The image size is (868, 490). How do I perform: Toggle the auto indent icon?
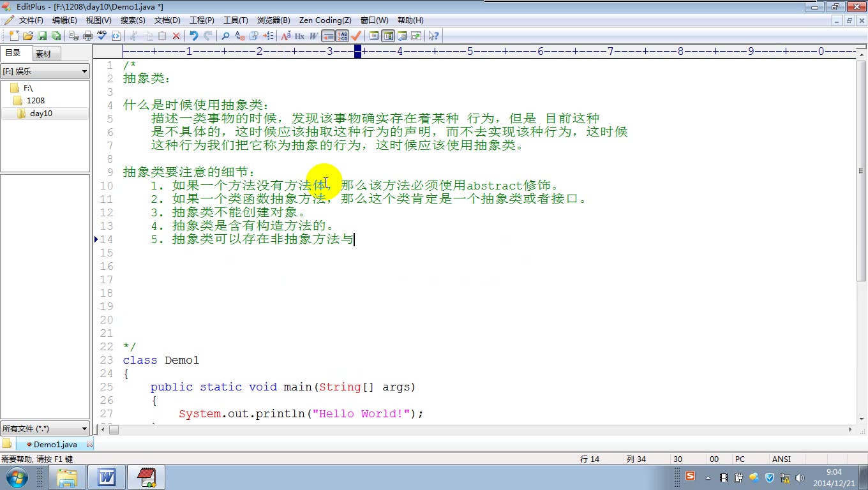point(327,36)
